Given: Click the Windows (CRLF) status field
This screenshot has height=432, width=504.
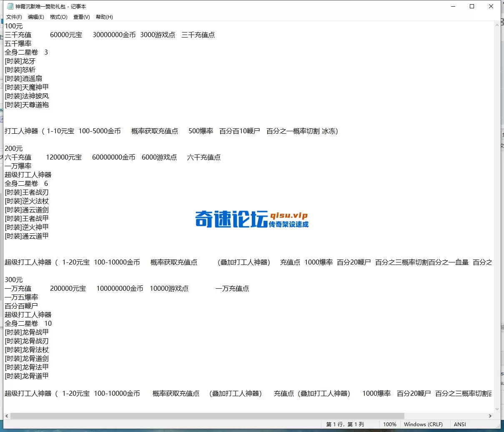Looking at the screenshot, I should pos(423,424).
